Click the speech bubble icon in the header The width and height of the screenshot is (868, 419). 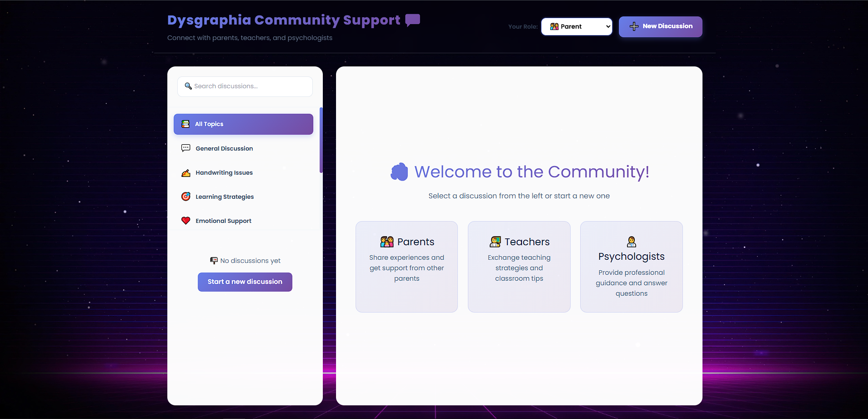411,20
